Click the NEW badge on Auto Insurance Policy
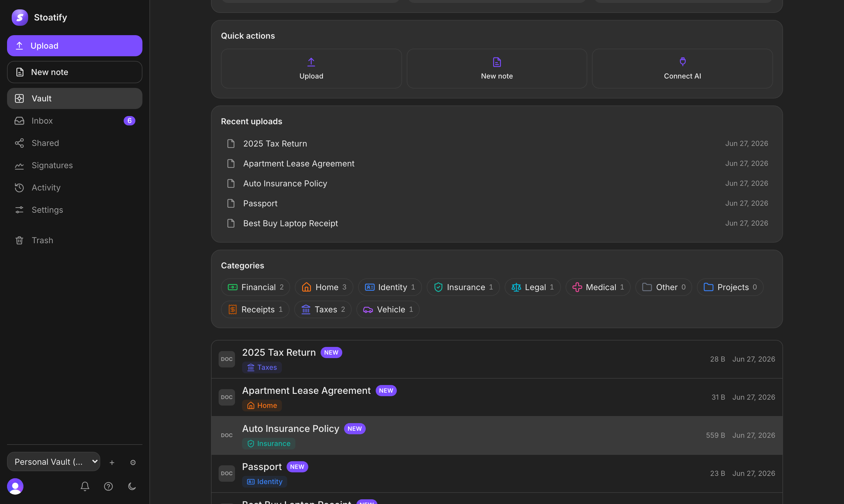 (355, 429)
